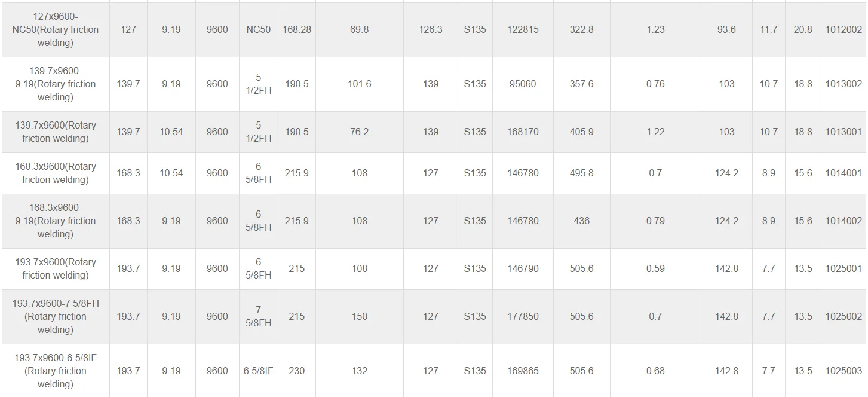Viewport: 868px width, 397px height.
Task: Click product code 1012002
Action: [x=844, y=29]
